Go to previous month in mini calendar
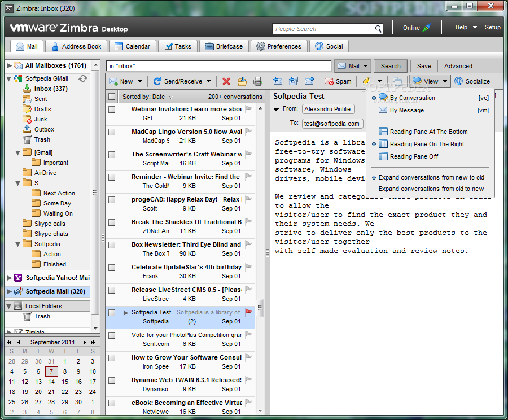This screenshot has width=508, height=420. pyautogui.click(x=19, y=342)
